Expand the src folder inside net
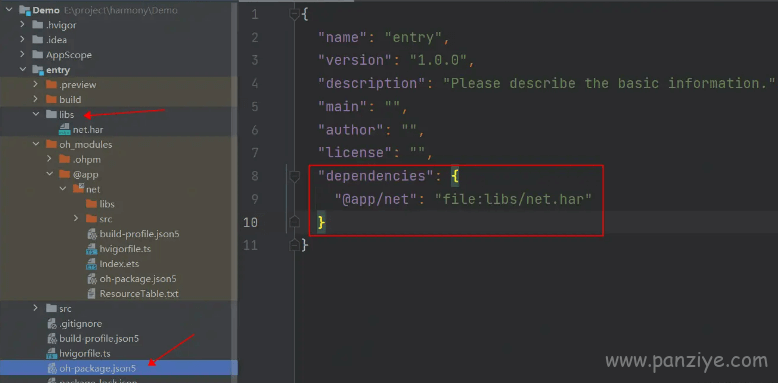778x383 pixels. 75,219
